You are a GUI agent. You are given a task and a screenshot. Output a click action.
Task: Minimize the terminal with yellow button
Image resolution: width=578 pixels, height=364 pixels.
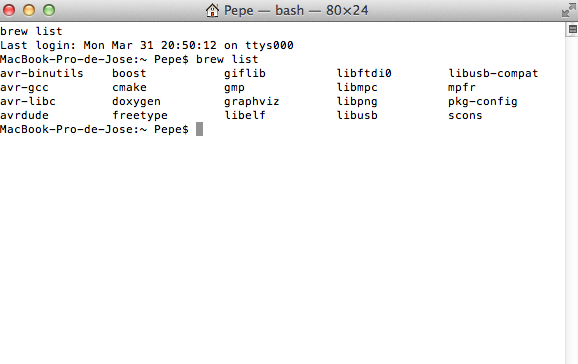click(x=29, y=10)
